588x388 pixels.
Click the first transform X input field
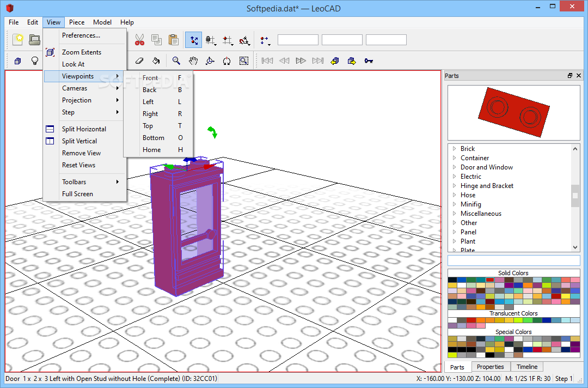pyautogui.click(x=298, y=40)
